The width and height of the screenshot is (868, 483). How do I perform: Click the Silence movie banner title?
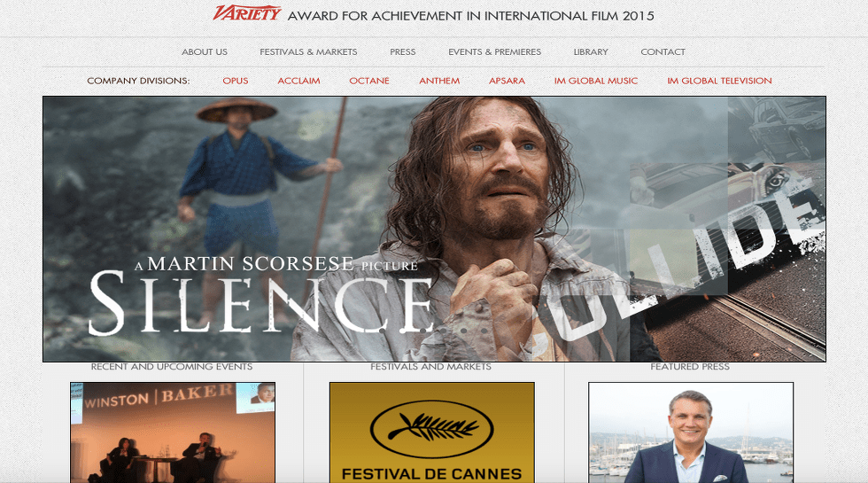(x=261, y=301)
